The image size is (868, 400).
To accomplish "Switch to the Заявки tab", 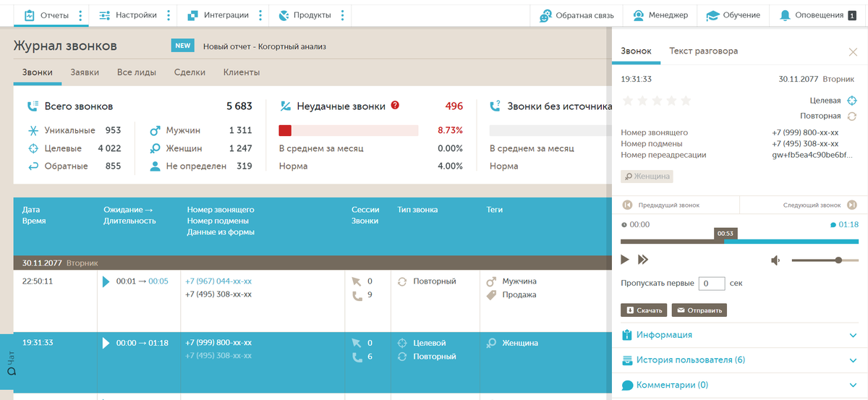I will [85, 72].
